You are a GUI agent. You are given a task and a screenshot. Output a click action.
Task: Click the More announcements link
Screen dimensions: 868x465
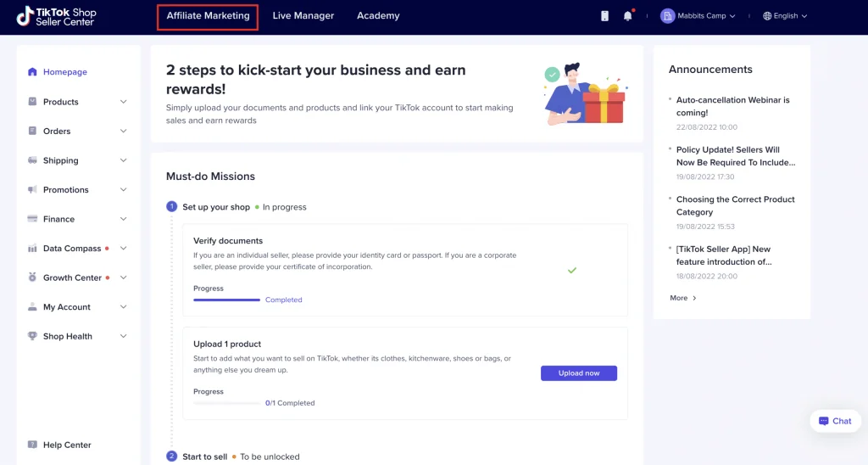point(683,298)
